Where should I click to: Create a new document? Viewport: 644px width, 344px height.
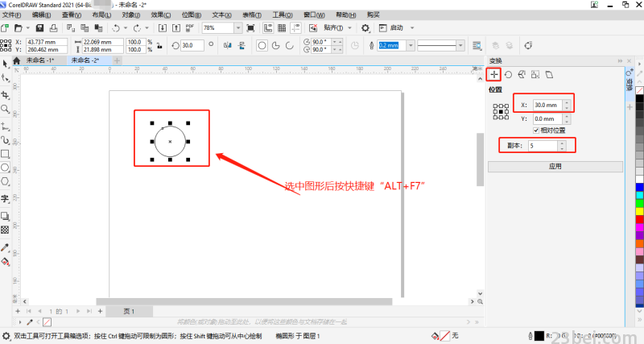5,28
